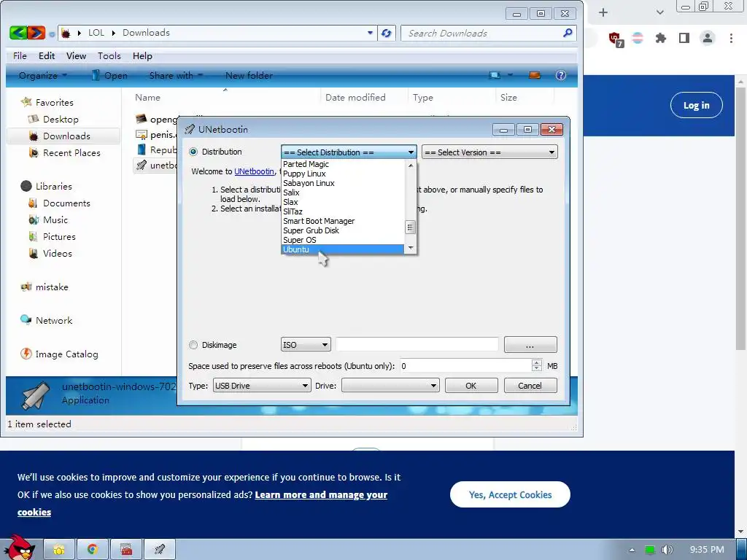Click the Chrome extensions puzzle icon
Screen dimensions: 747x560
(x=660, y=38)
